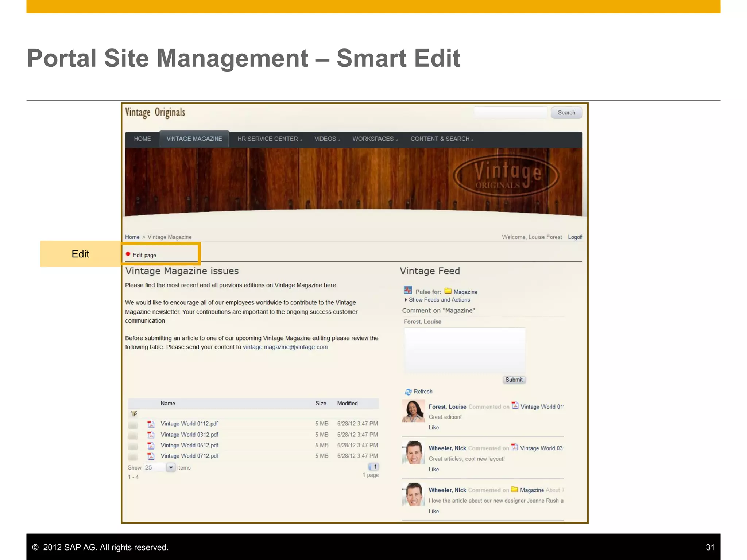
Task: Click PDF icon for Vintage World 0112.pdf
Action: coord(151,424)
